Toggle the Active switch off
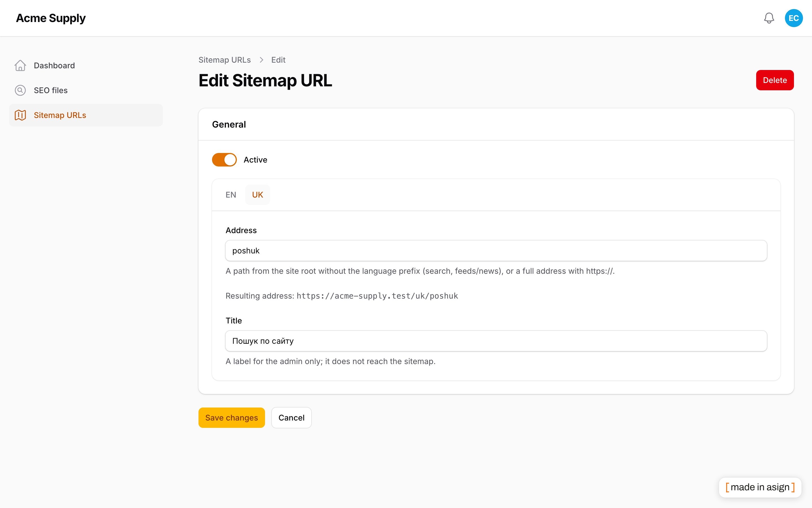 224,160
